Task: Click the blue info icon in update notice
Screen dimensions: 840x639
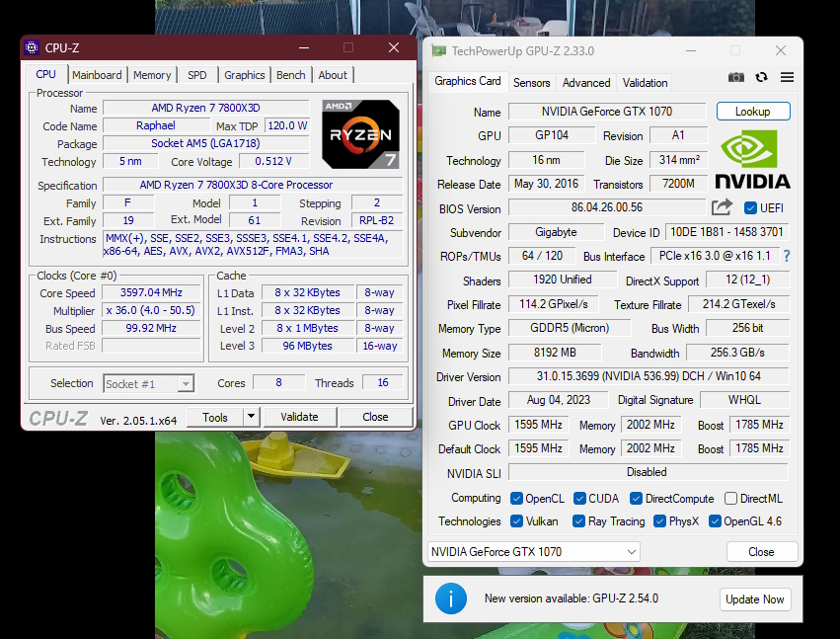Action: point(450,599)
